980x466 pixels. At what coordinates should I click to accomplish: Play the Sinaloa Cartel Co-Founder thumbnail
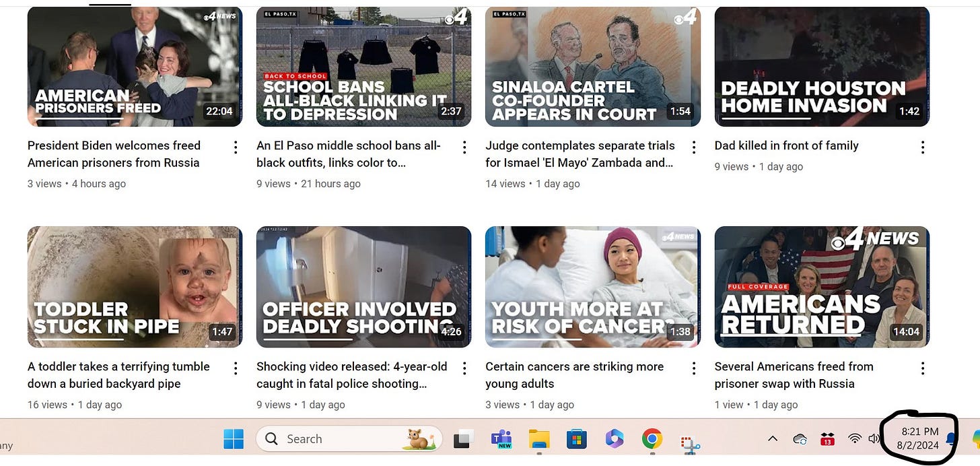point(593,67)
